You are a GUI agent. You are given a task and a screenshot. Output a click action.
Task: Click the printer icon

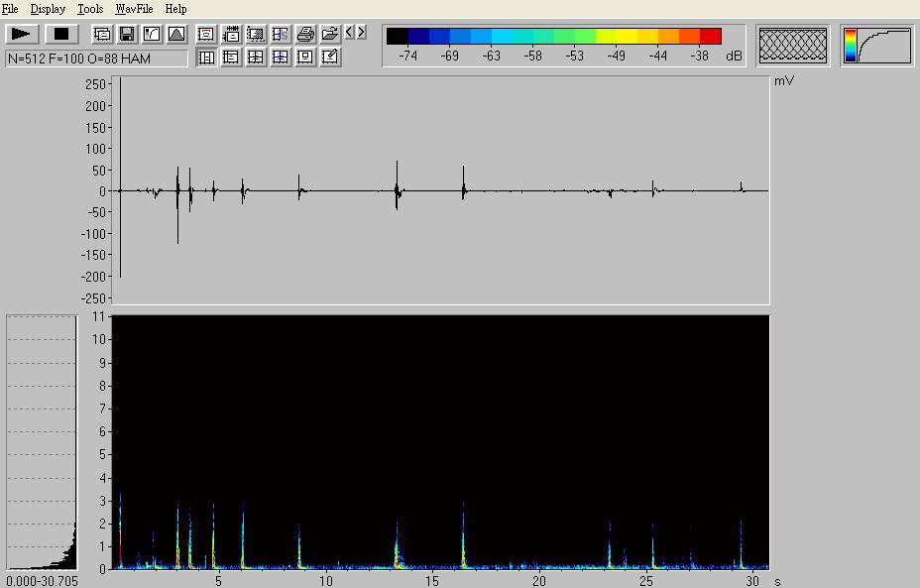305,34
